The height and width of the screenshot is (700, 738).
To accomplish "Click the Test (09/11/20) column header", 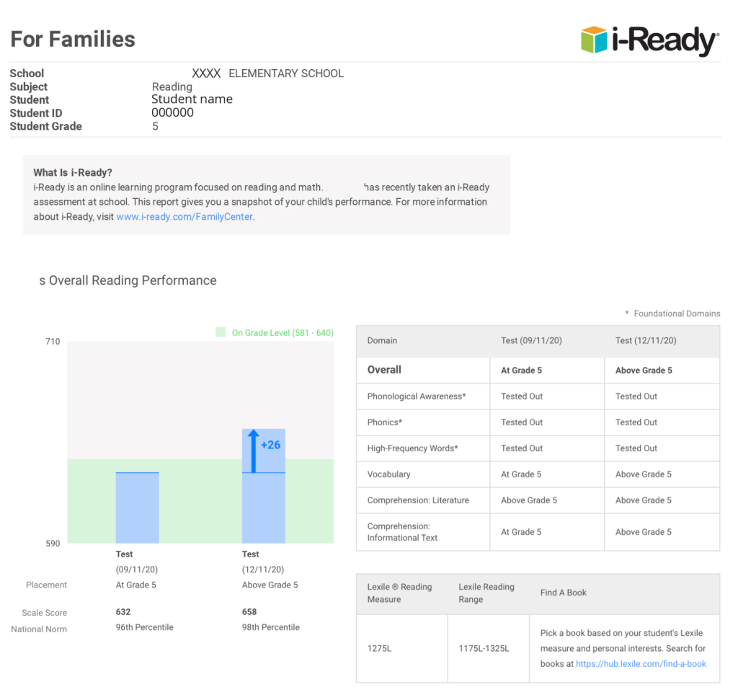I will tap(532, 340).
